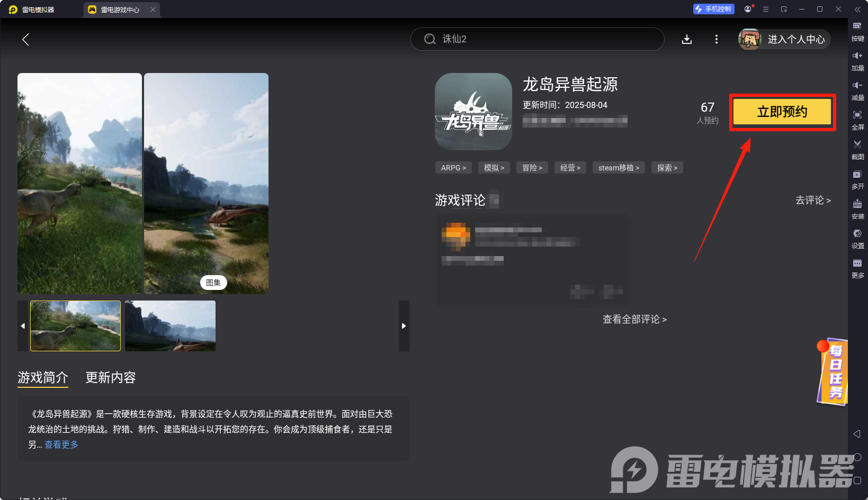
Task: Click the 加量 volume up icon
Action: click(x=858, y=61)
